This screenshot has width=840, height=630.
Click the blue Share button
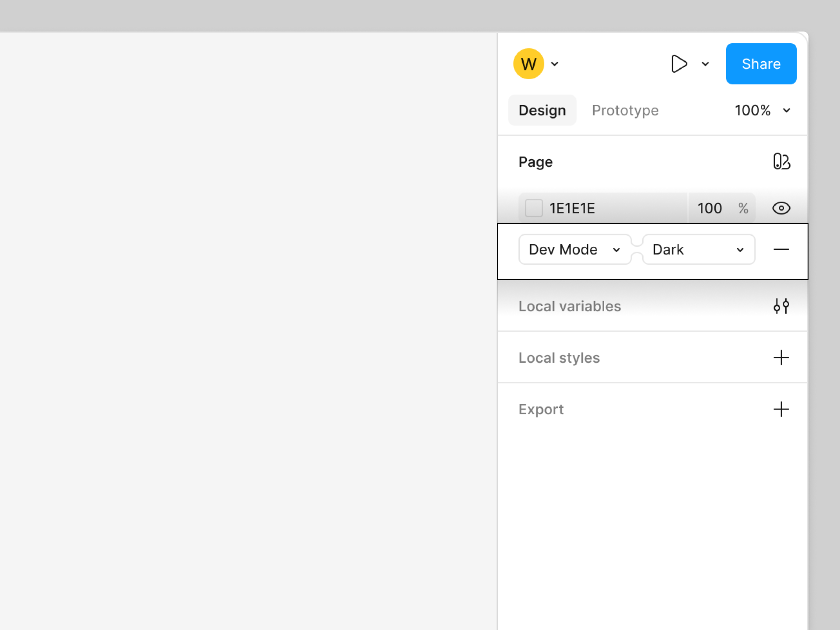761,64
